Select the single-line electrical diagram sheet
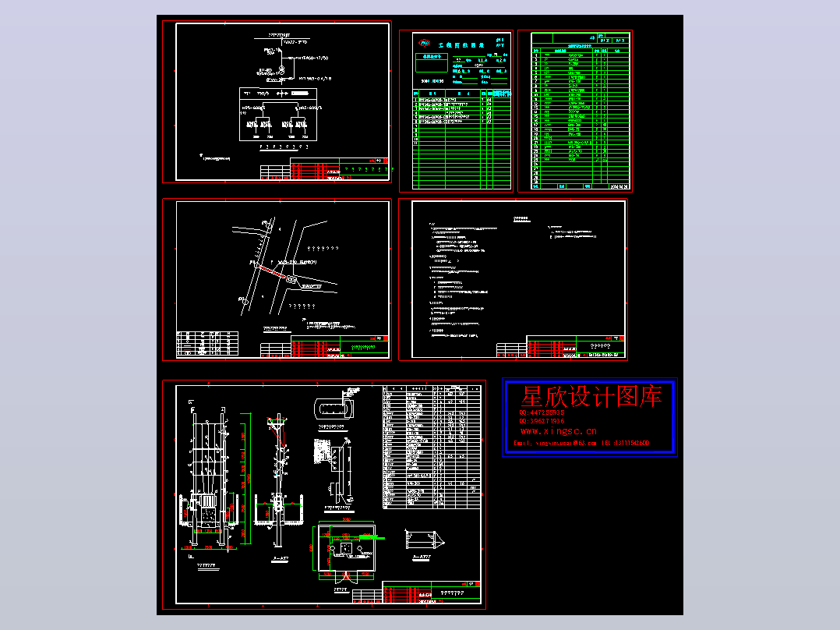 click(x=277, y=102)
